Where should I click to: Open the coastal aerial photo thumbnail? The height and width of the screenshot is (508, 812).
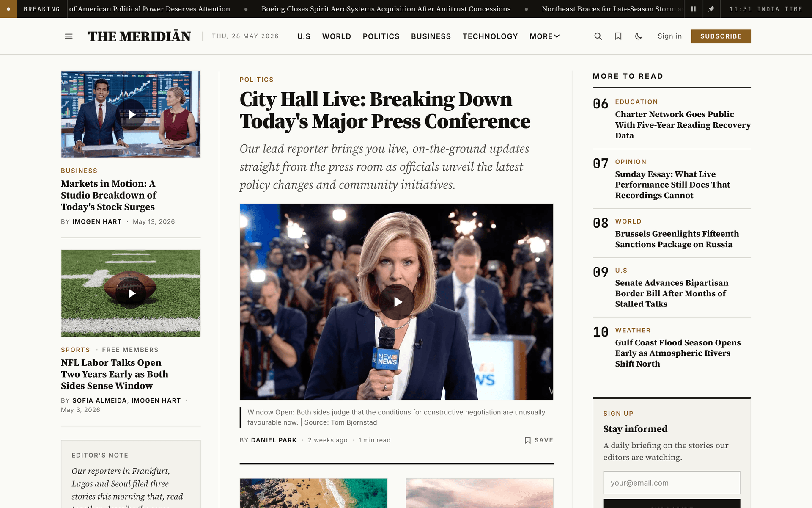[x=313, y=493]
